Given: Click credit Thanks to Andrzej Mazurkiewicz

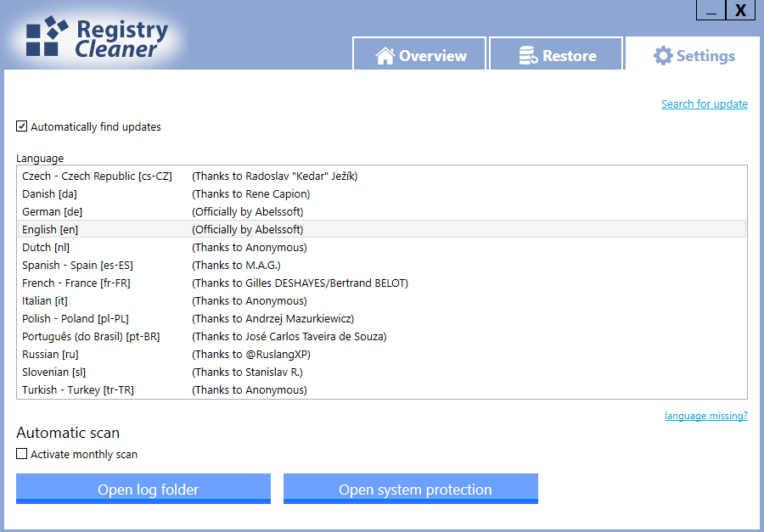Looking at the screenshot, I should click(x=272, y=319).
